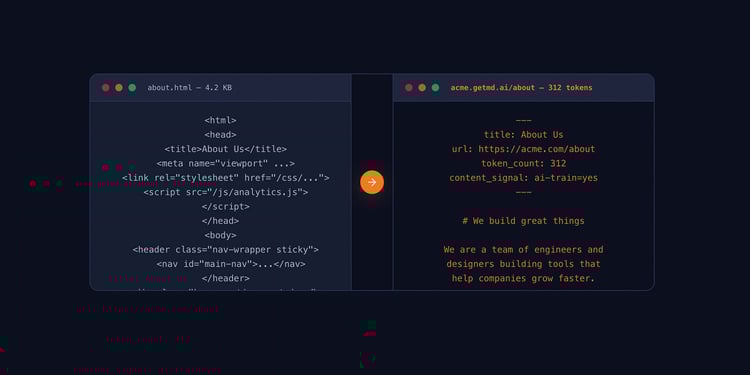750x375 pixels.
Task: Click the script src="js/analytics.js" line
Action: point(226,192)
